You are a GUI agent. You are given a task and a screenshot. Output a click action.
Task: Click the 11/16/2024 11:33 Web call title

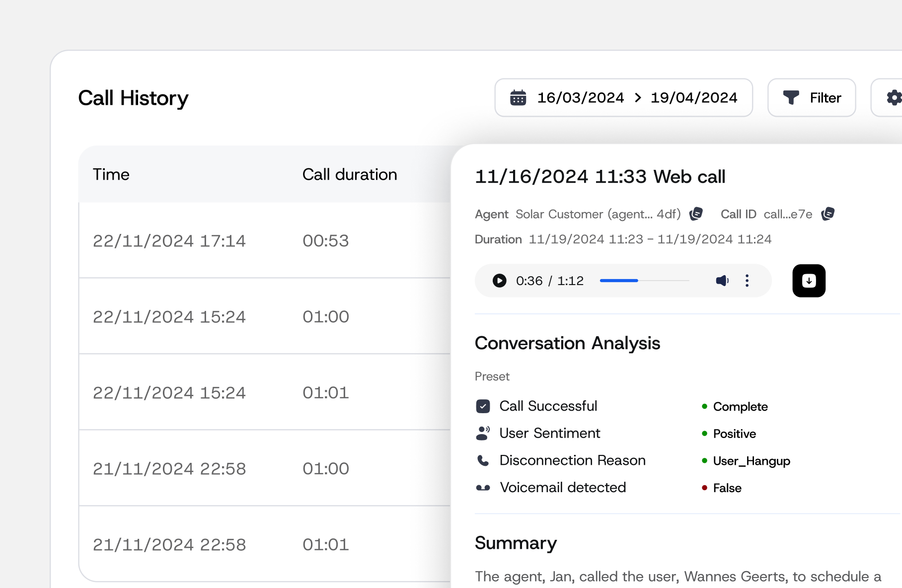pos(600,176)
